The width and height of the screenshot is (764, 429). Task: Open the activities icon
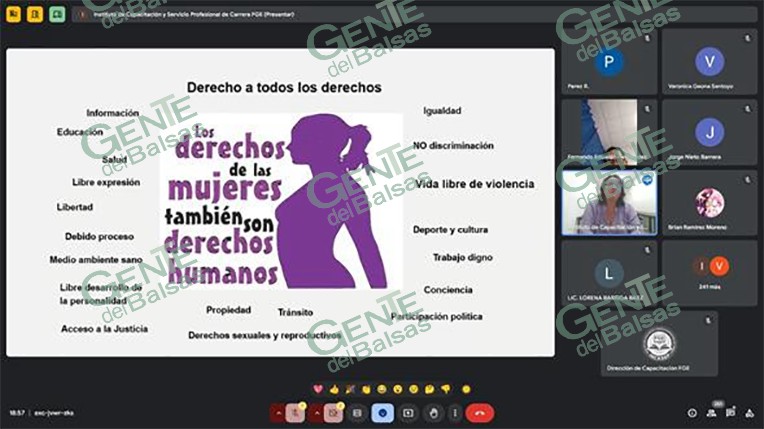point(749,412)
